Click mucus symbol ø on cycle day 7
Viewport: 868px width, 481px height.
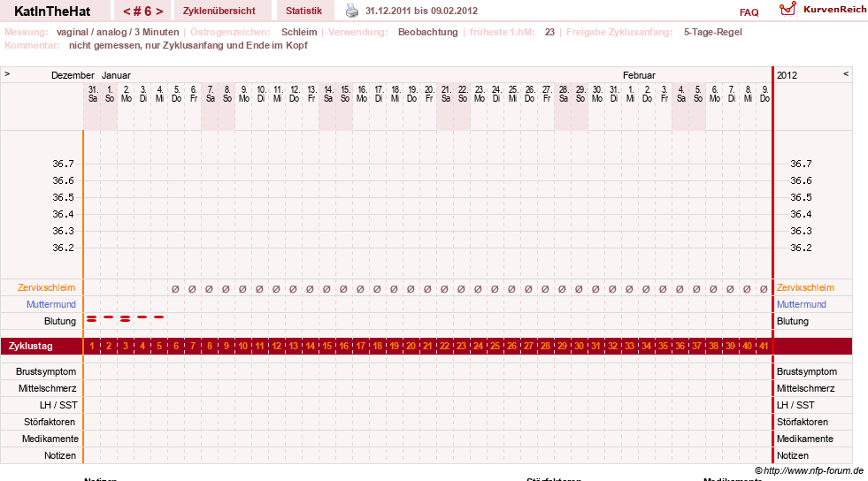click(192, 288)
